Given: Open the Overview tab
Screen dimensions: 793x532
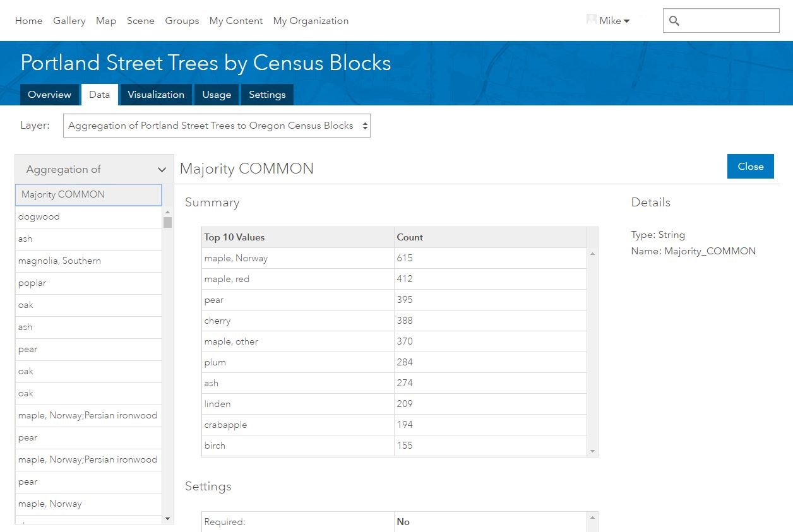Looking at the screenshot, I should pos(49,95).
